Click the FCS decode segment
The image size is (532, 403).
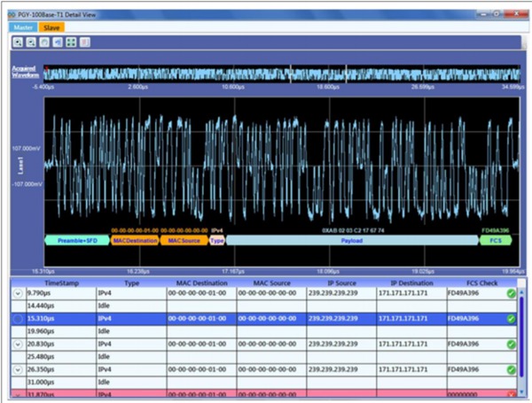click(x=496, y=241)
